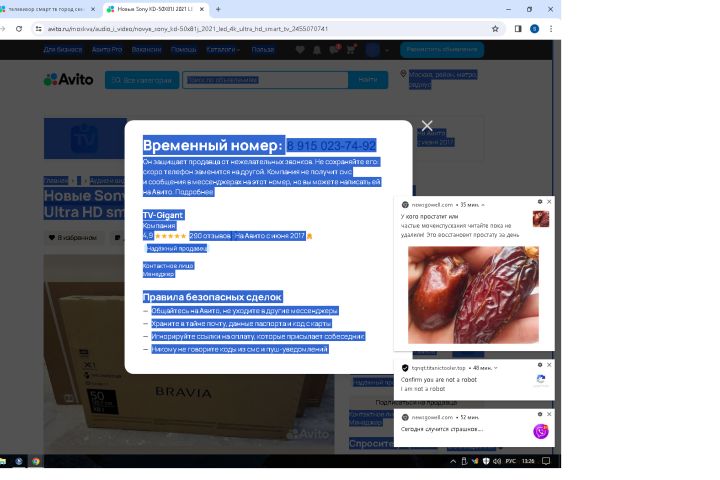The image size is (720, 480).
Task: Open 'Для бизнеса' in the Avito header
Action: point(62,50)
